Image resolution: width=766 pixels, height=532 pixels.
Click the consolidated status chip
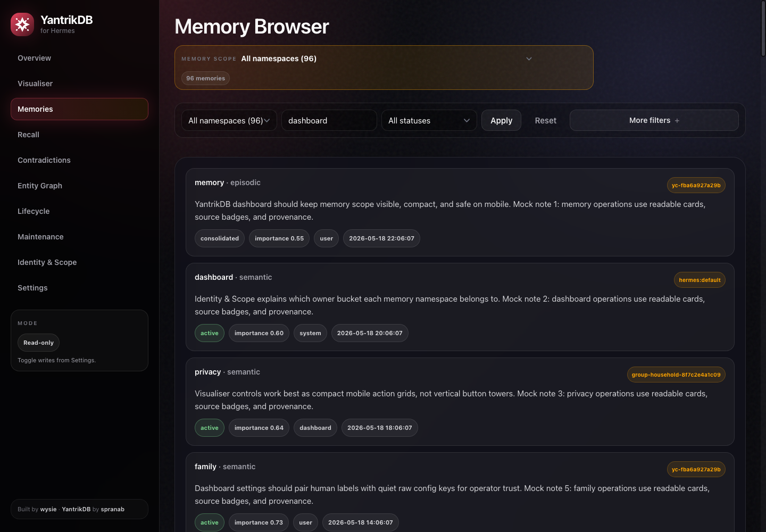(x=220, y=238)
